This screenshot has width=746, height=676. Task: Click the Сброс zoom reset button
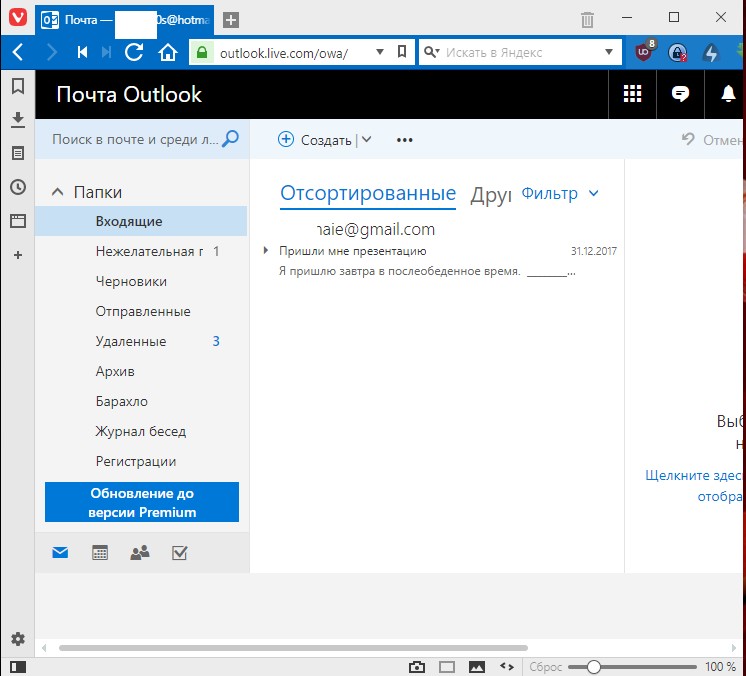click(x=545, y=667)
